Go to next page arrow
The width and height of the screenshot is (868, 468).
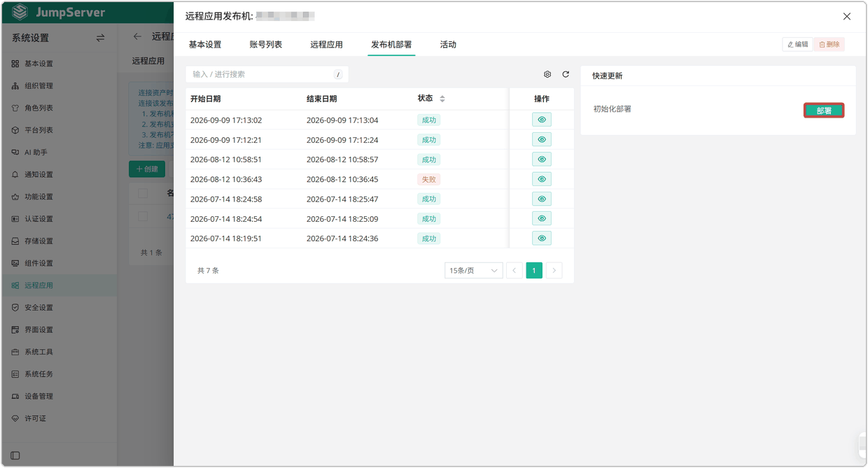pos(554,270)
